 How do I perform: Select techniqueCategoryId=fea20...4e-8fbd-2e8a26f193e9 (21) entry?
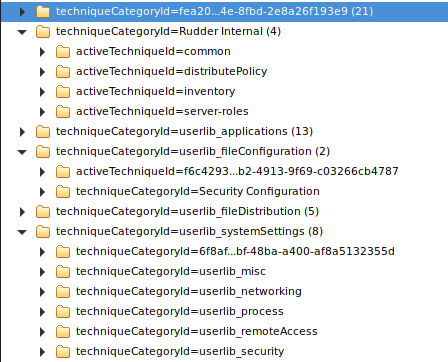tap(214, 11)
